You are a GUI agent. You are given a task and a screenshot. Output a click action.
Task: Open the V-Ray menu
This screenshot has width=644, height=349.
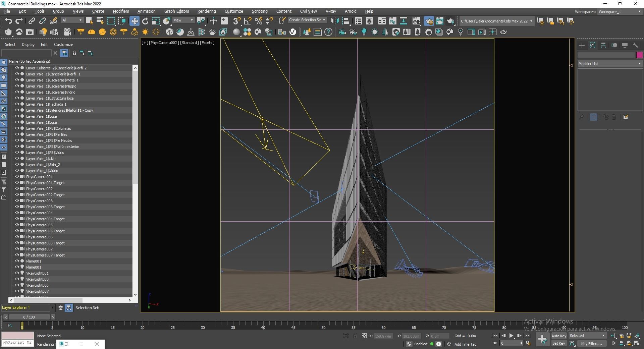pyautogui.click(x=331, y=11)
